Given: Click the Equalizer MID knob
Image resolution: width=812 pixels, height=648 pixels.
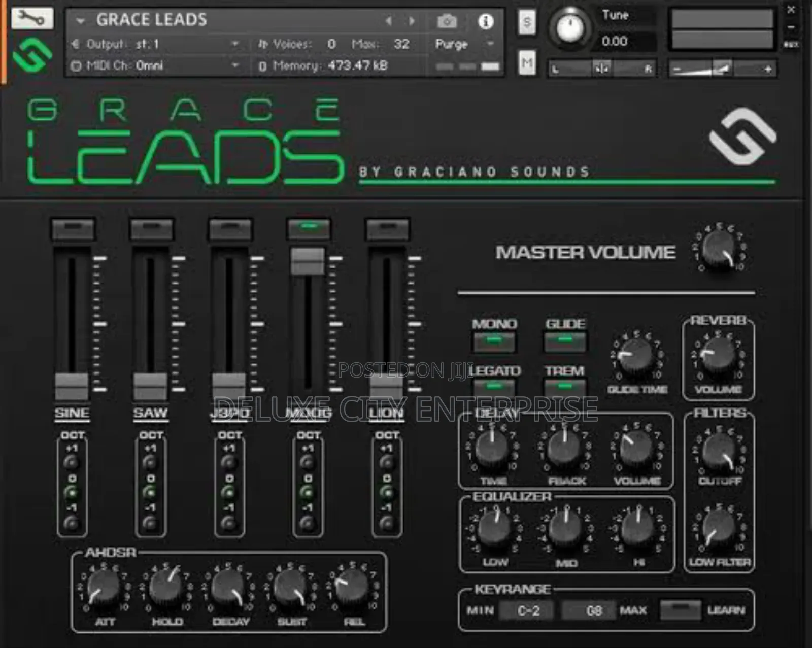Looking at the screenshot, I should click(x=565, y=529).
